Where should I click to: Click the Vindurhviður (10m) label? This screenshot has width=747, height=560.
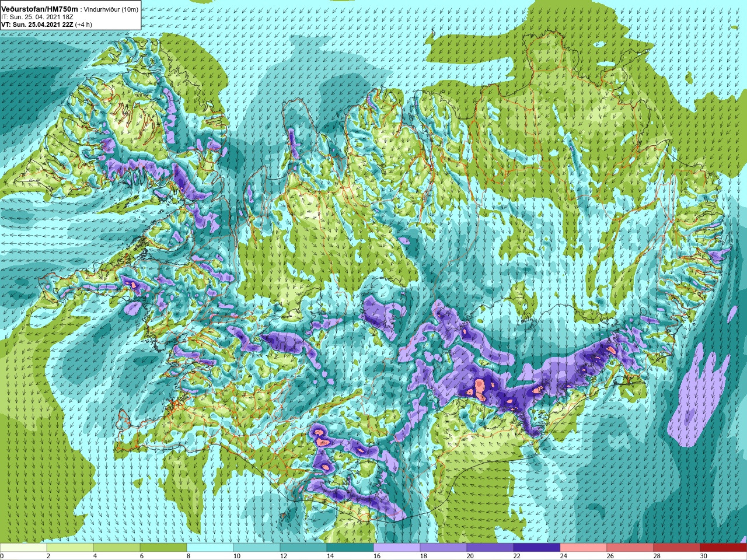click(111, 10)
